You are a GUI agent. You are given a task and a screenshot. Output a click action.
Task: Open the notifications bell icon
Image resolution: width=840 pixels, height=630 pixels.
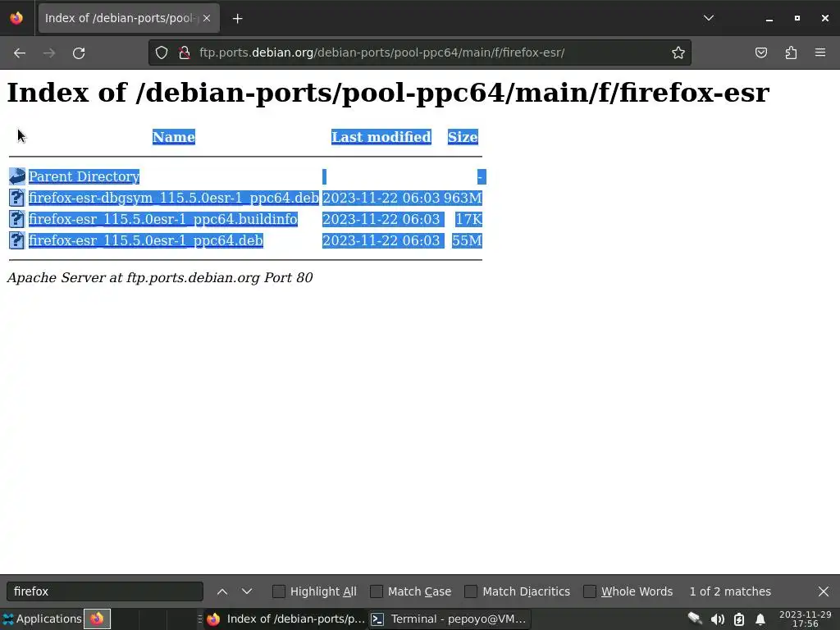click(760, 619)
